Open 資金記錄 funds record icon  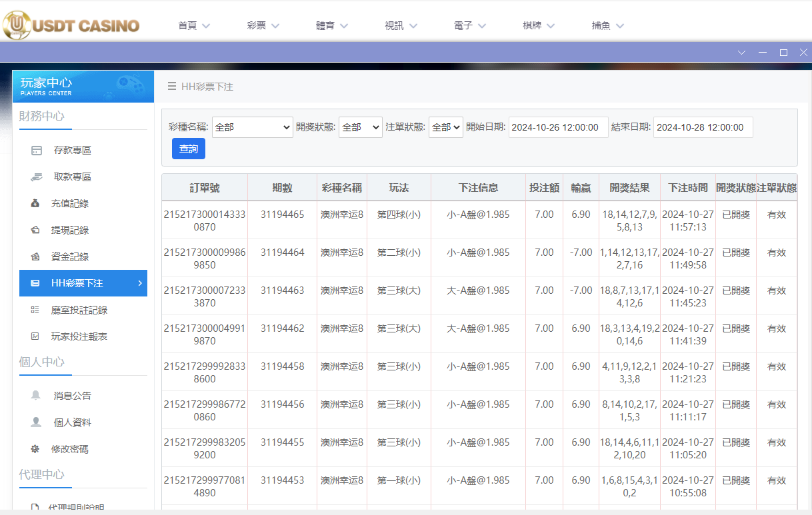[35, 257]
